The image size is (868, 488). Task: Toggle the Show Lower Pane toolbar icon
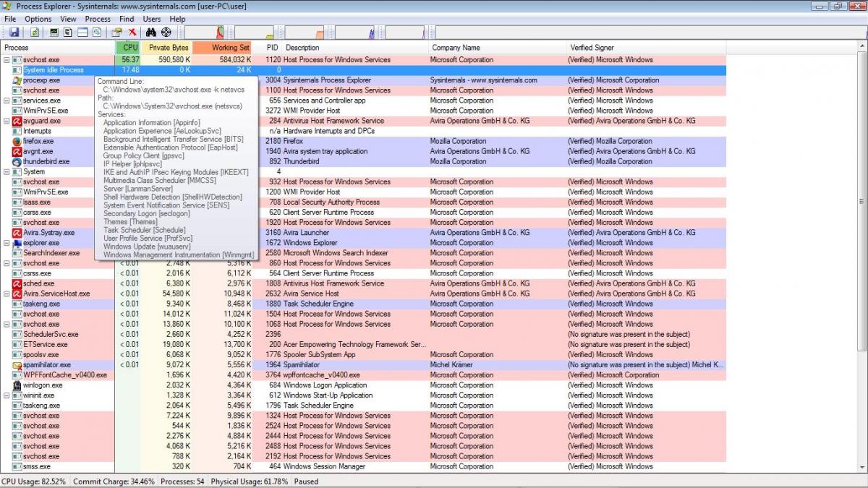pyautogui.click(x=82, y=33)
